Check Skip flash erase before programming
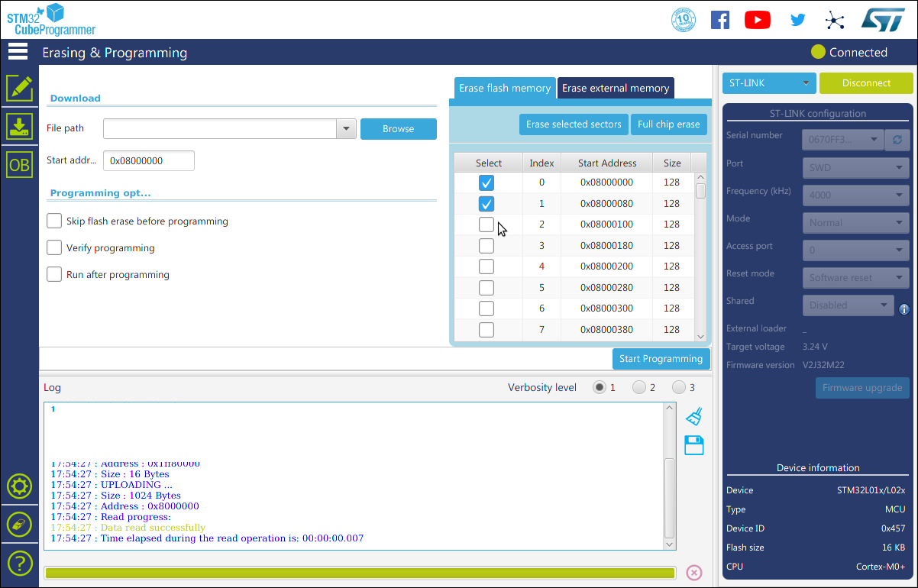 (x=54, y=221)
